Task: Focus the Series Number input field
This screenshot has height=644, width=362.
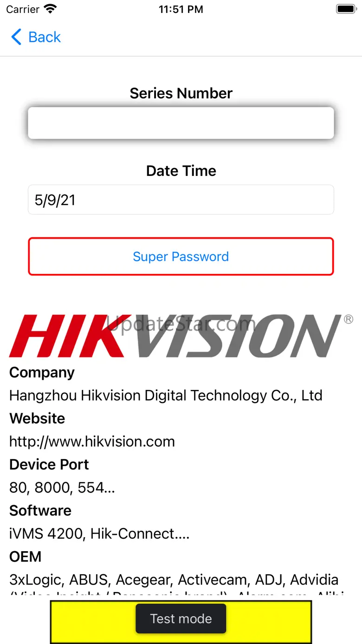Action: pyautogui.click(x=181, y=123)
